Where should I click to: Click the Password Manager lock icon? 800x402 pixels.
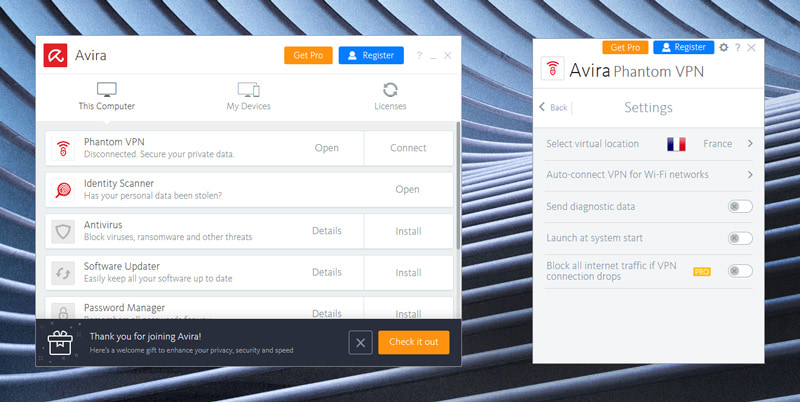coord(63,311)
